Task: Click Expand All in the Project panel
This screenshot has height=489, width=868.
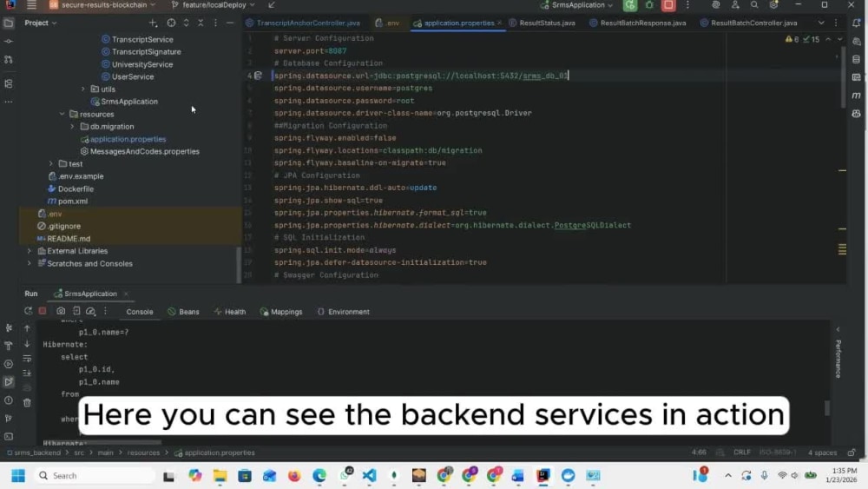Action: 186,23
